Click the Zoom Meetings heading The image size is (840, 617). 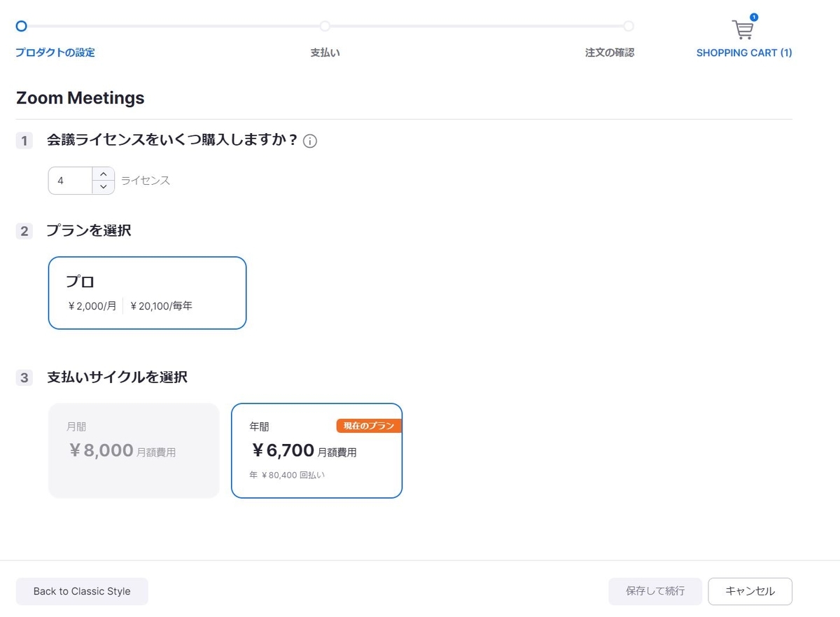pyautogui.click(x=80, y=98)
